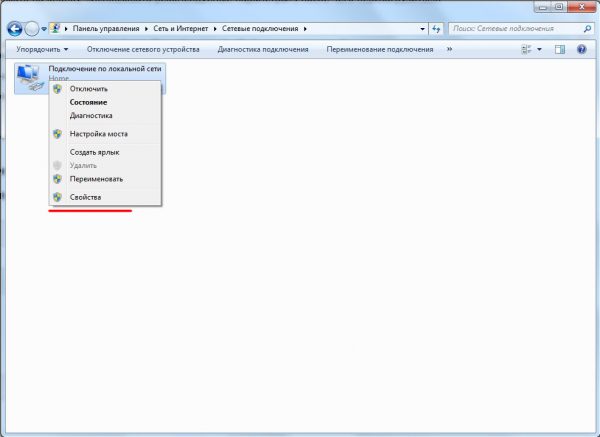
Task: Choose 'Диагностика' in the context menu
Action: (x=105, y=116)
